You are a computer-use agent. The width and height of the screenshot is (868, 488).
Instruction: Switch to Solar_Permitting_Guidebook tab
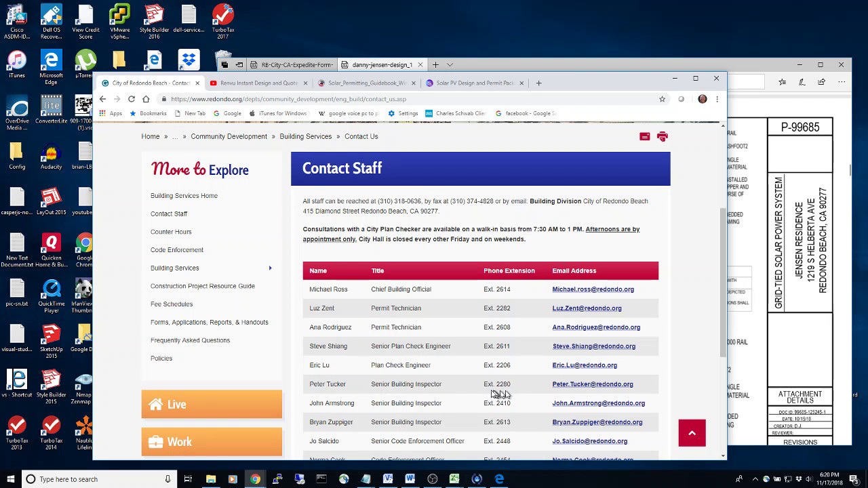pyautogui.click(x=367, y=83)
